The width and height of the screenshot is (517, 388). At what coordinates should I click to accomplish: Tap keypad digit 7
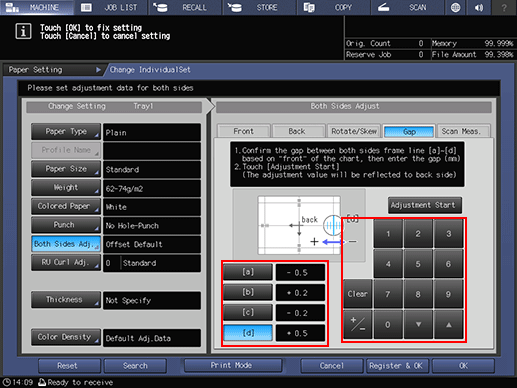(x=388, y=294)
